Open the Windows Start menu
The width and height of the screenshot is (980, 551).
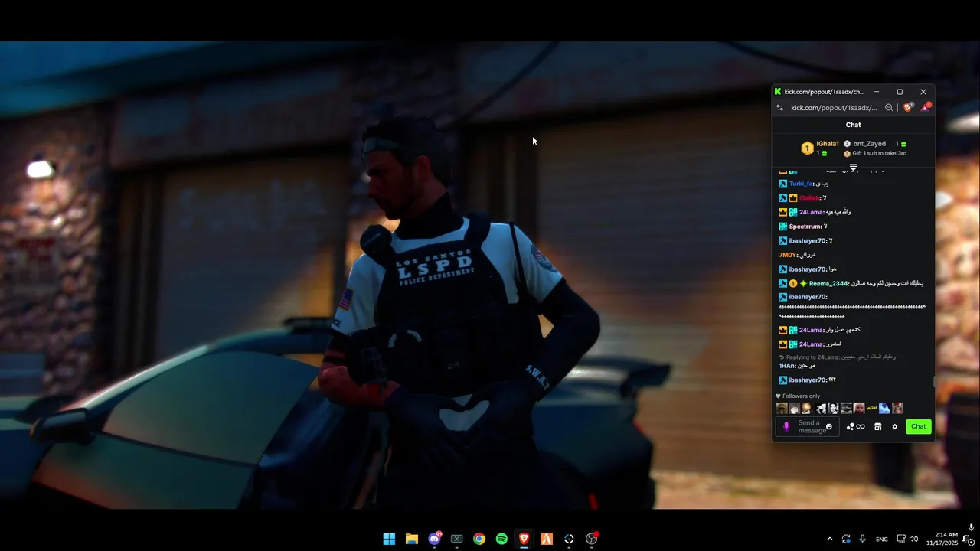(x=389, y=539)
